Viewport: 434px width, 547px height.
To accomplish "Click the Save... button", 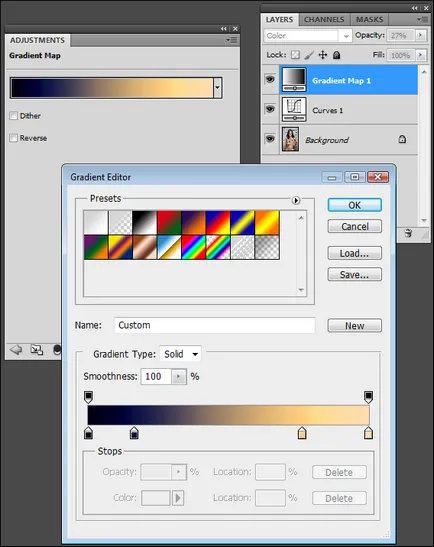I will (x=354, y=275).
